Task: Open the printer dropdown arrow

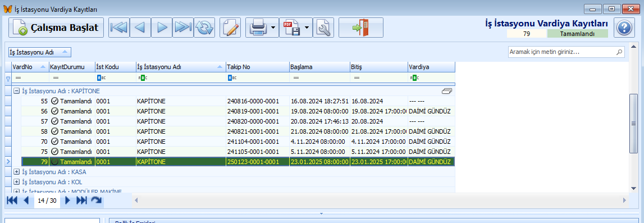Action: pyautogui.click(x=273, y=28)
